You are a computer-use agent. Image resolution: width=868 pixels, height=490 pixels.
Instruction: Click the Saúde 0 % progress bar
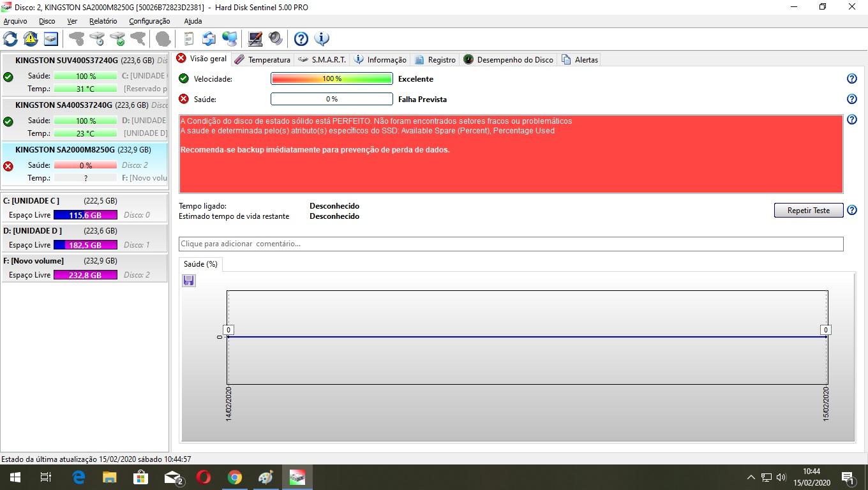332,99
